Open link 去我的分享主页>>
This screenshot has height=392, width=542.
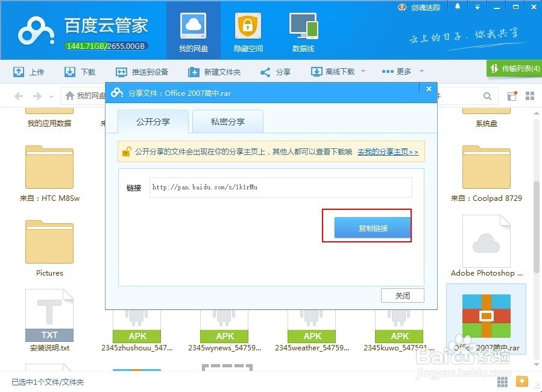pyautogui.click(x=388, y=152)
